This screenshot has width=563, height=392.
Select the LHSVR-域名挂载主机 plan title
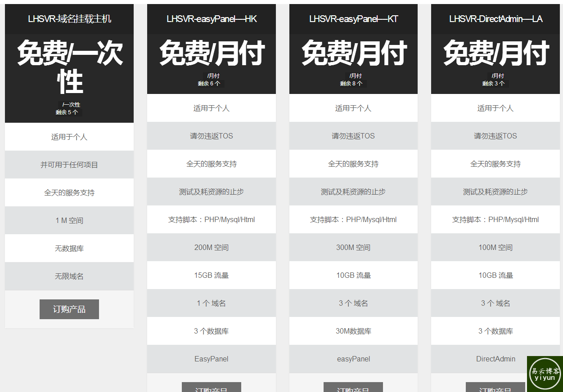[x=69, y=19]
